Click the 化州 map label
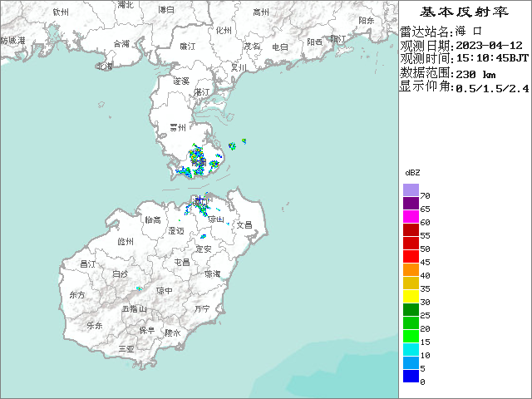The image size is (532, 399). point(224,31)
